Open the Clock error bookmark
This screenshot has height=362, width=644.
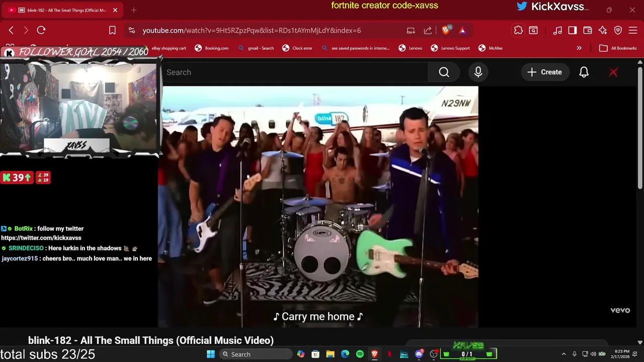[297, 48]
